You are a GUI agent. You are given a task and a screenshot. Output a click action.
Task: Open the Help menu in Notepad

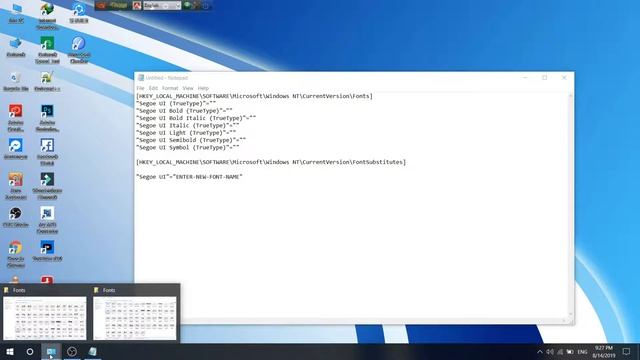203,88
